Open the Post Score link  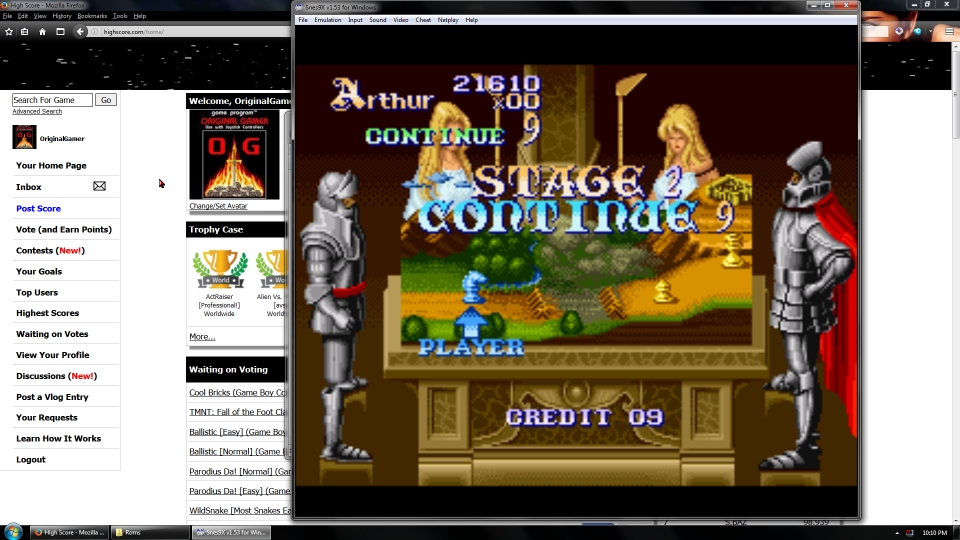[38, 208]
